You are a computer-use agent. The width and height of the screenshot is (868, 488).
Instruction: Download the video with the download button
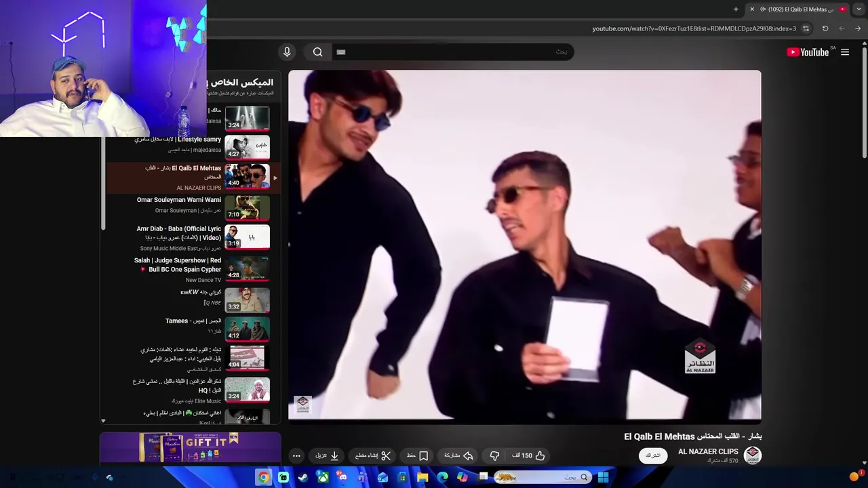click(327, 455)
